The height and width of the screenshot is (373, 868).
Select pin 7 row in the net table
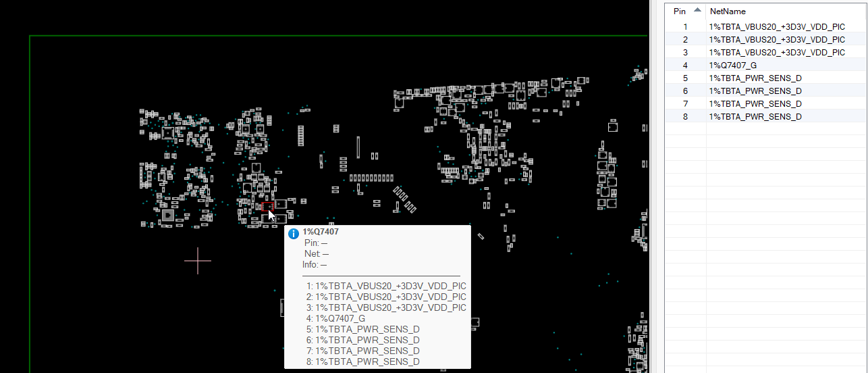[x=765, y=104]
